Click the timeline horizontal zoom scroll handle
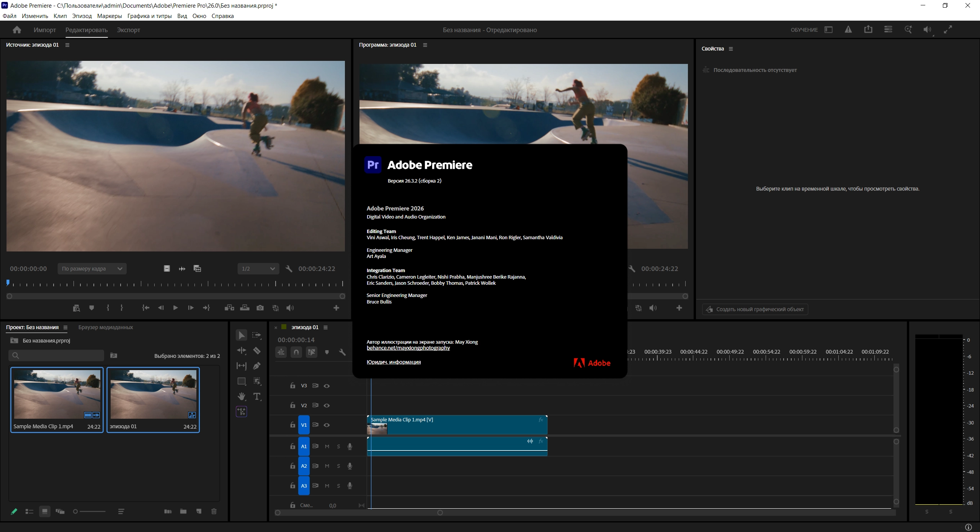This screenshot has height=532, width=980. coord(440,512)
